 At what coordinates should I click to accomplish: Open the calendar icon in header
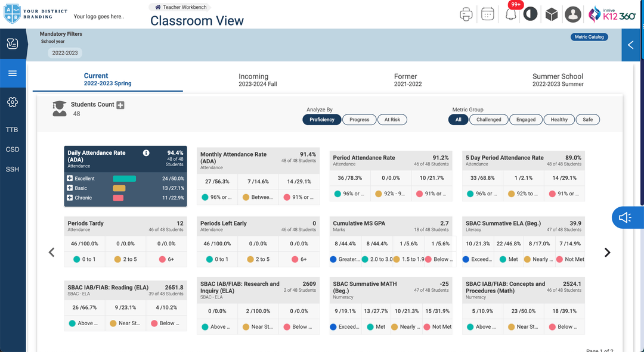488,14
